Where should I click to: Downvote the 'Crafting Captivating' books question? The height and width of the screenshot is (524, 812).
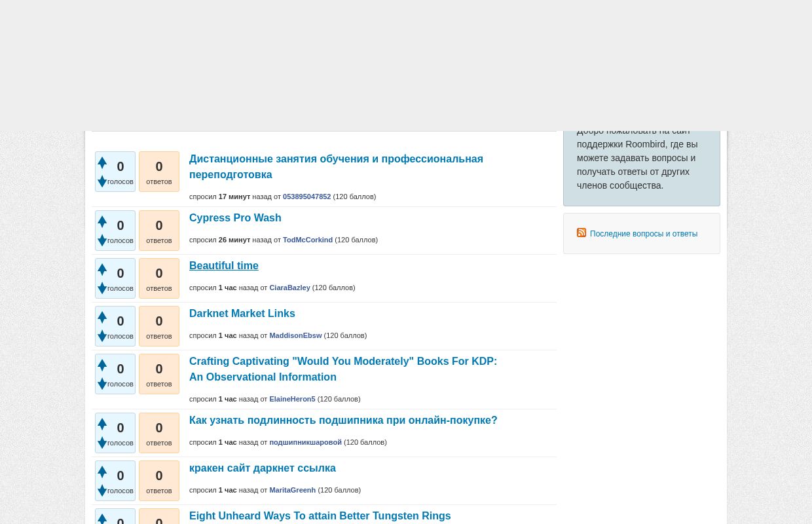coord(102,384)
